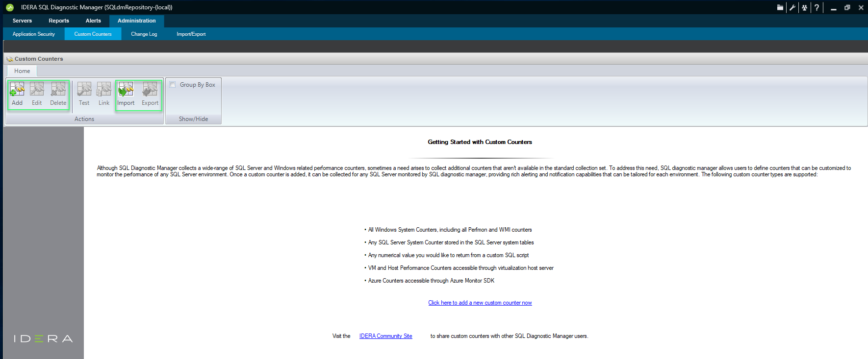Select the Custom Counters sub-tab

coord(93,34)
